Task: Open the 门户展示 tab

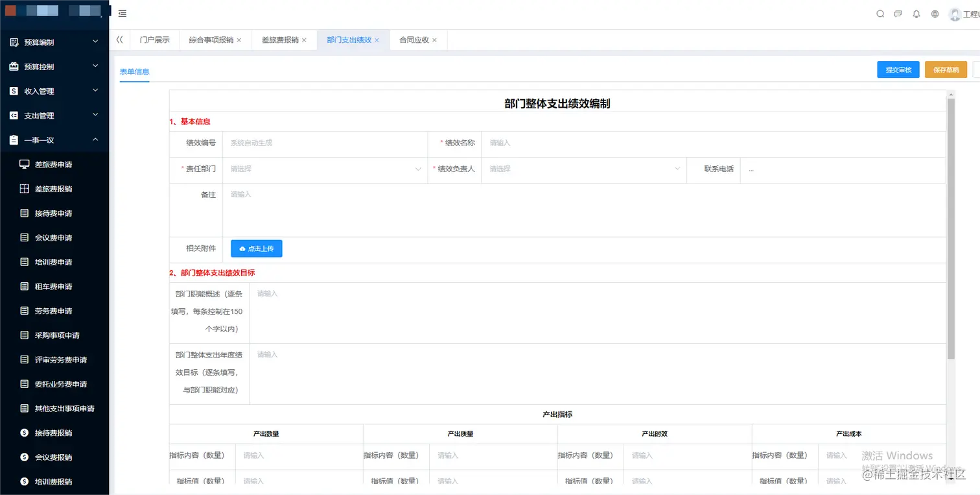Action: click(154, 40)
